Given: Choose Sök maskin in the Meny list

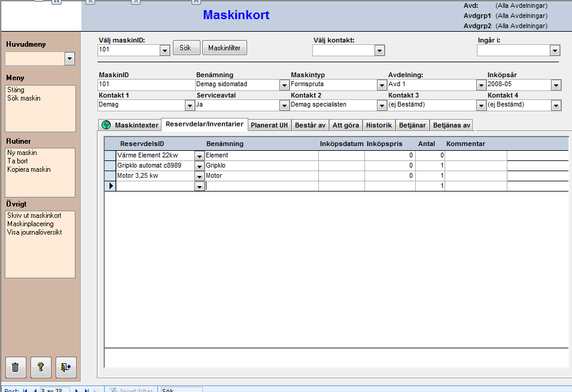Looking at the screenshot, I should coord(24,98).
